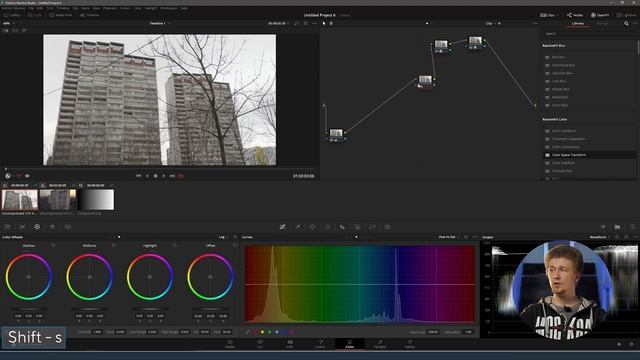Play reverse in viewer transport
The image size is (640, 360).
pyautogui.click(x=147, y=176)
